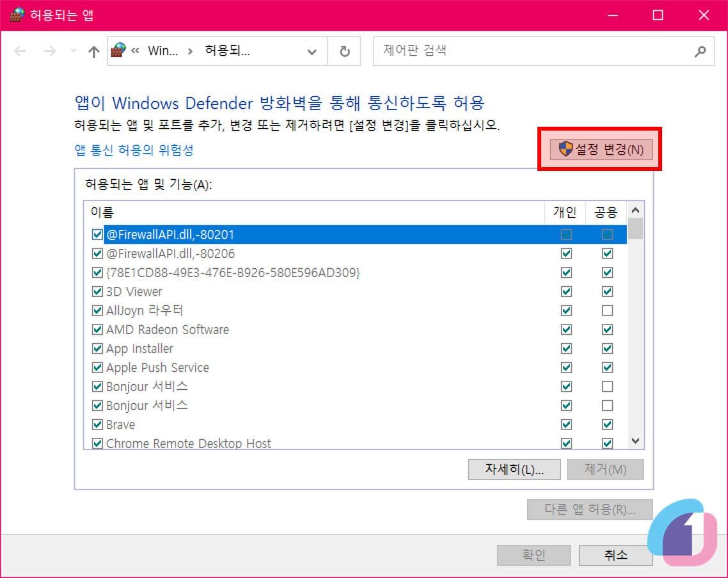Close the 허용되는 앱 window

[704, 15]
